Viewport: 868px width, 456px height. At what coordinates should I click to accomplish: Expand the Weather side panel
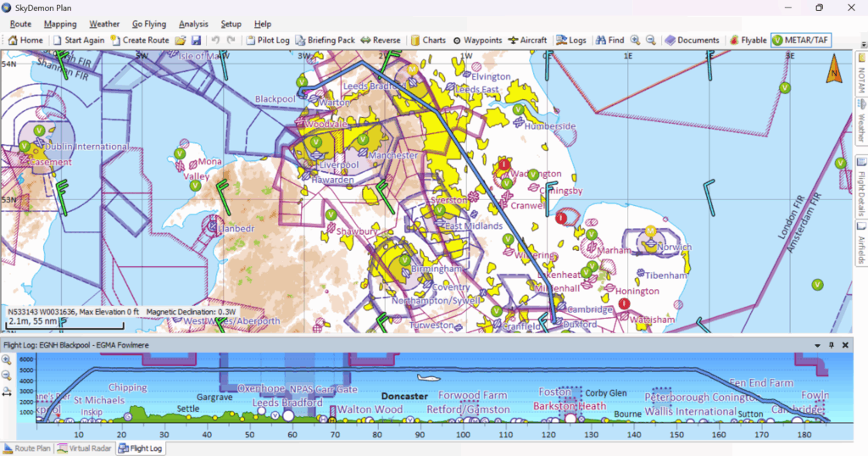(862, 120)
